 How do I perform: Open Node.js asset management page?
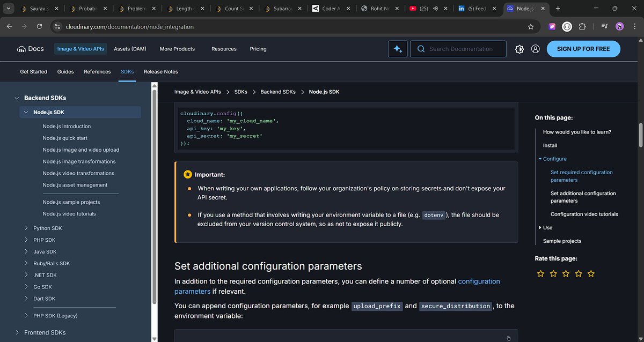pos(75,185)
